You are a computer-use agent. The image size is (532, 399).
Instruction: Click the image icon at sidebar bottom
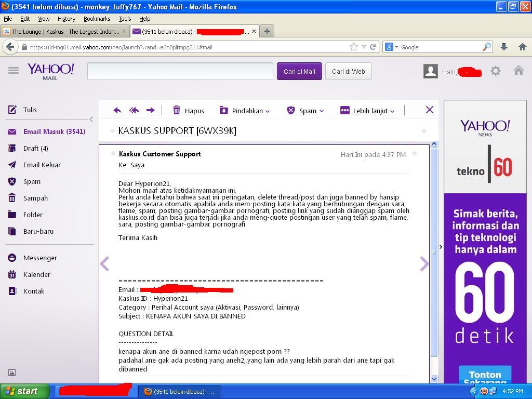[x=12, y=373]
